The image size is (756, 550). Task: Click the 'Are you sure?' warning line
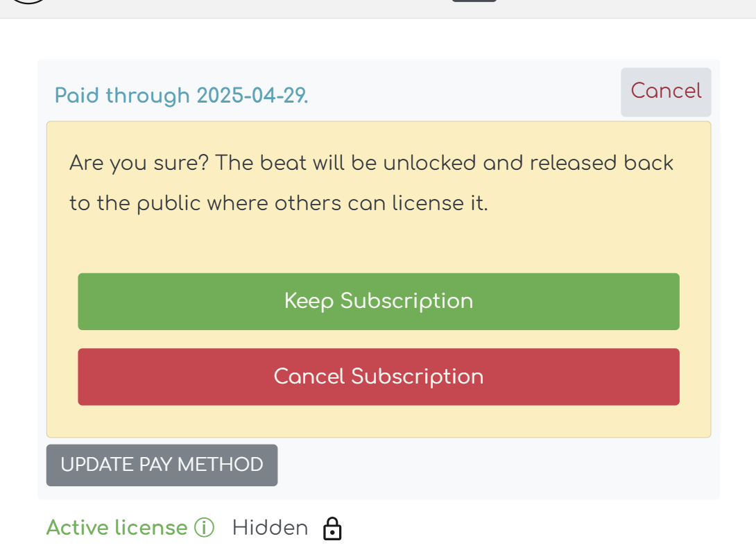(371, 164)
